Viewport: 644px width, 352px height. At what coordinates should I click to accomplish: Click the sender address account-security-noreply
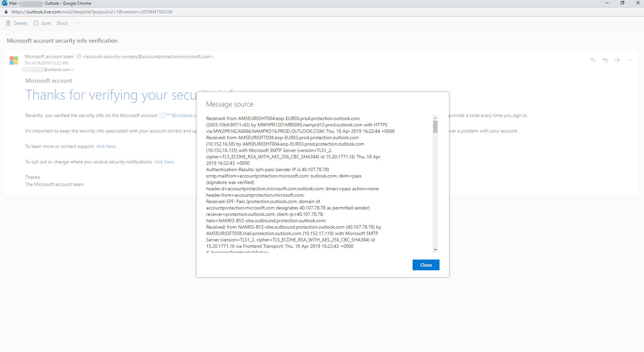[x=148, y=56]
